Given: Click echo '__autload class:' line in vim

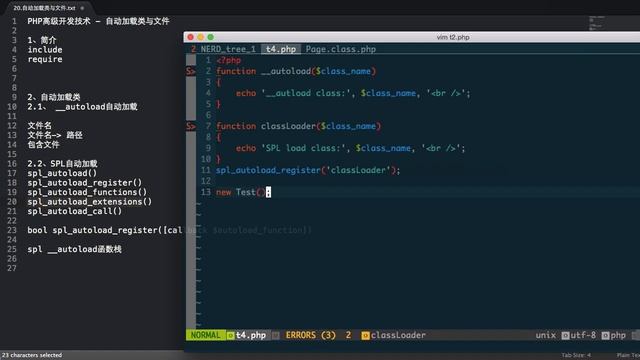Looking at the screenshot, I should tap(353, 93).
